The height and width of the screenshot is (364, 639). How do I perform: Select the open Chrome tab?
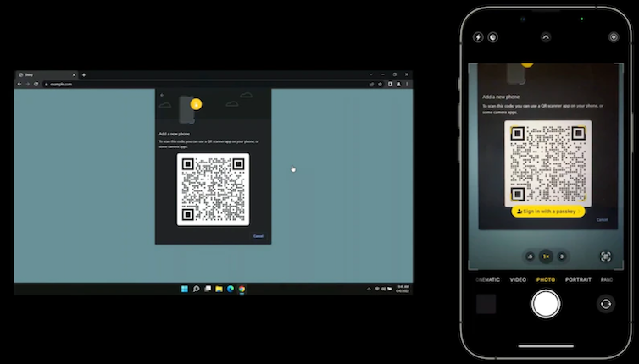point(47,75)
